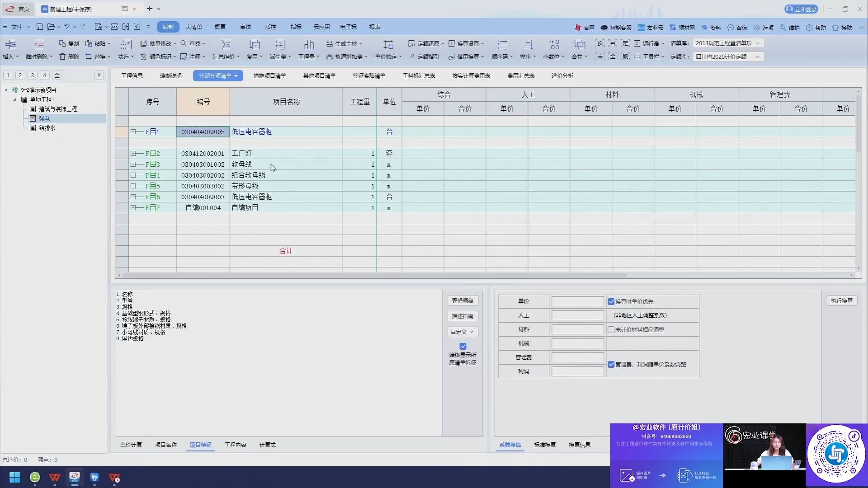Screen dimensions: 868x488
Task: Click the 生成主材 icon
Action: click(x=344, y=43)
